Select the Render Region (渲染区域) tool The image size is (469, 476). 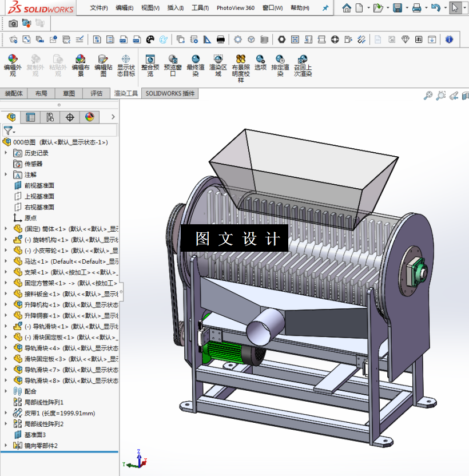[x=218, y=65]
